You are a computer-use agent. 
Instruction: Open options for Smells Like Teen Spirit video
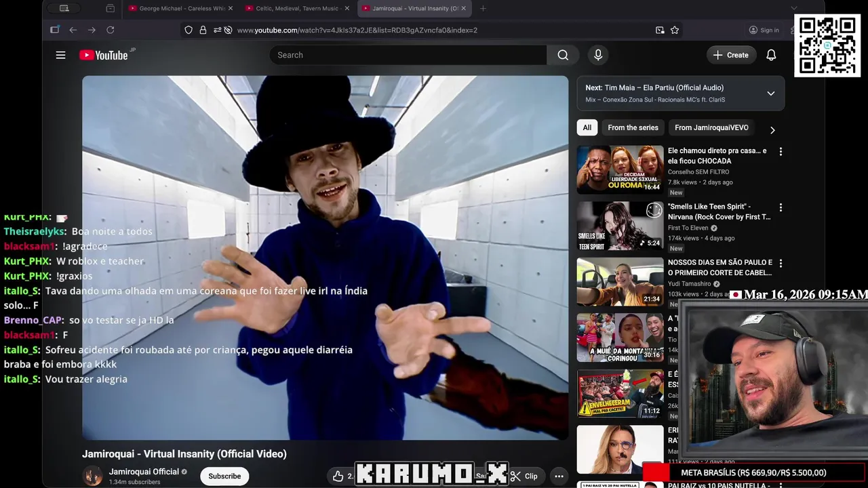pyautogui.click(x=781, y=207)
